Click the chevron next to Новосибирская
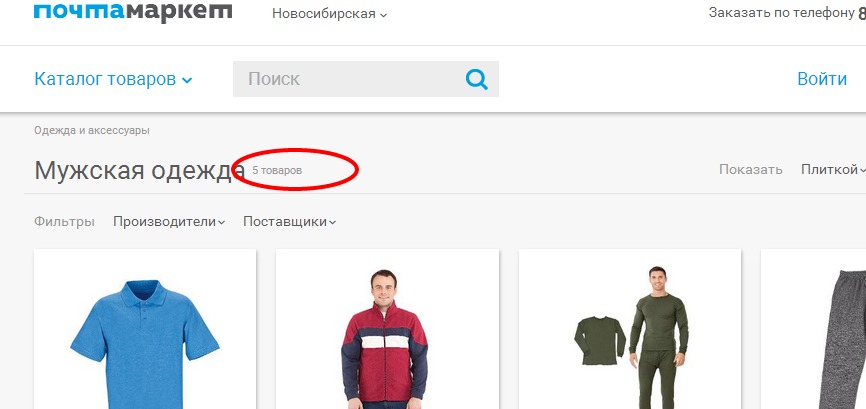866x409 pixels. 383,15
